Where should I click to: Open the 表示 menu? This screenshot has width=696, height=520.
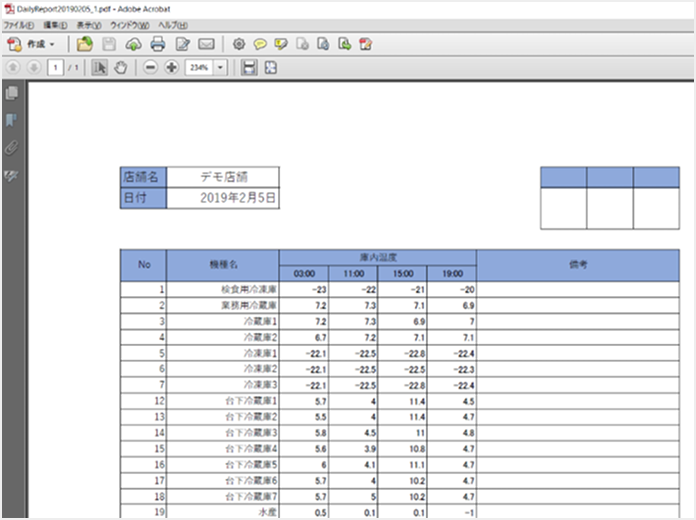89,25
